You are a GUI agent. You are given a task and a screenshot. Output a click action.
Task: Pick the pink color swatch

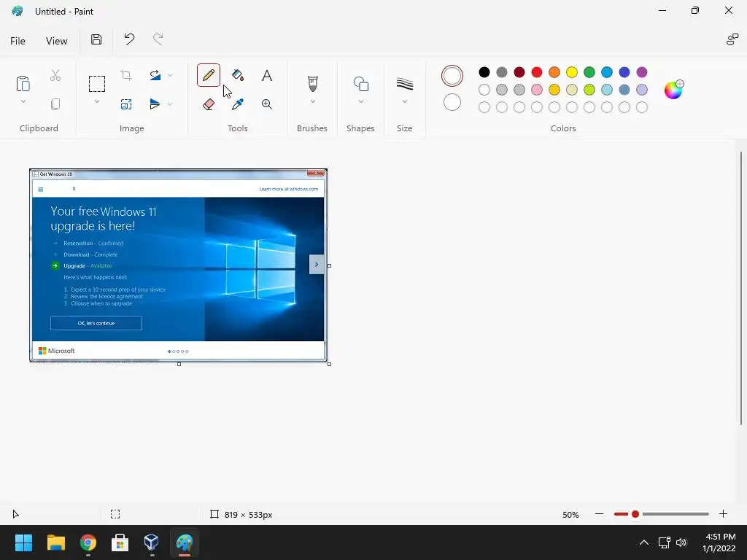click(537, 90)
